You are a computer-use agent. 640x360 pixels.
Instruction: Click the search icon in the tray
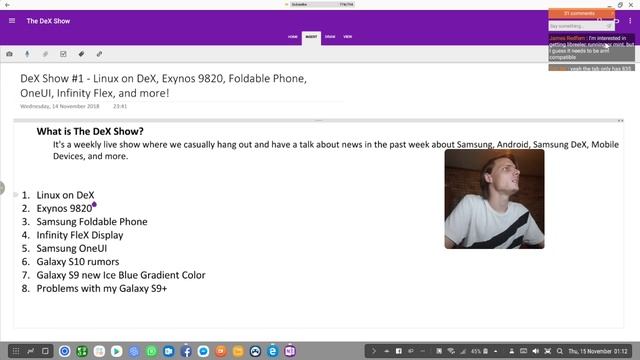(x=560, y=351)
